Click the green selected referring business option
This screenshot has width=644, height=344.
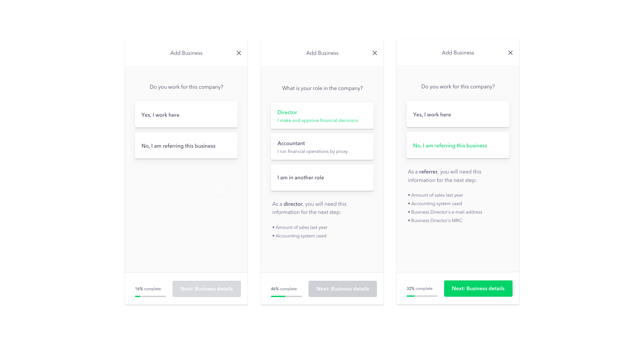458,145
